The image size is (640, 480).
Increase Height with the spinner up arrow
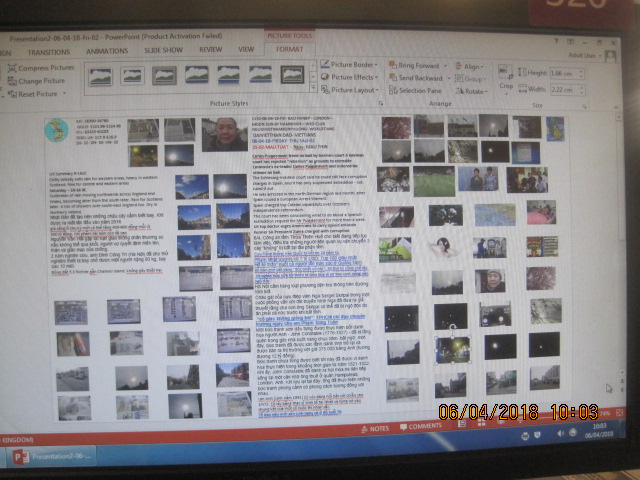coord(582,71)
